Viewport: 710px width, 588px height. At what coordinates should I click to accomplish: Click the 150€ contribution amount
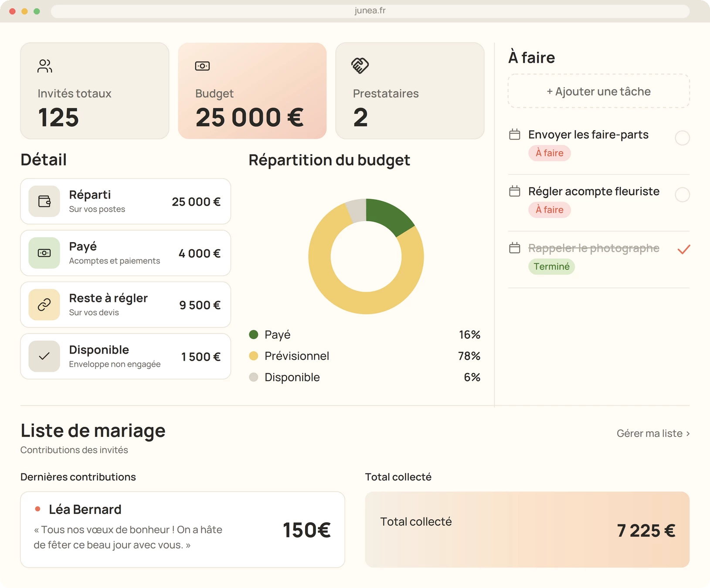point(307,530)
